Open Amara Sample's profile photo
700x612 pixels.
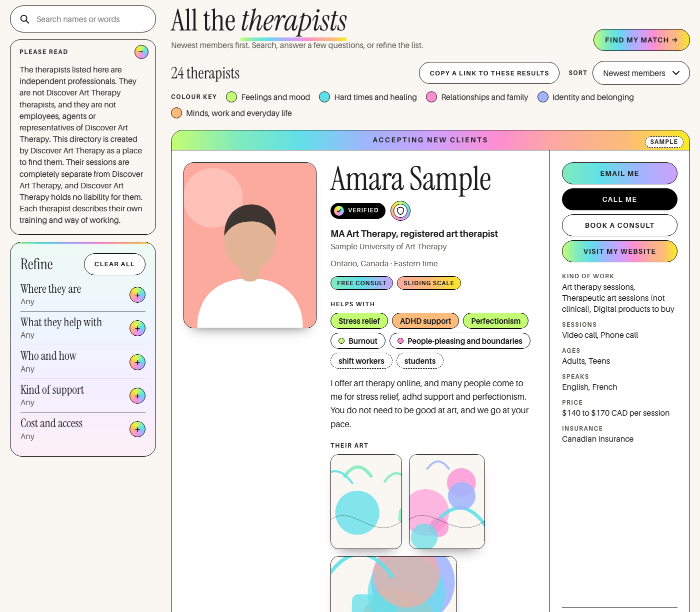point(250,245)
